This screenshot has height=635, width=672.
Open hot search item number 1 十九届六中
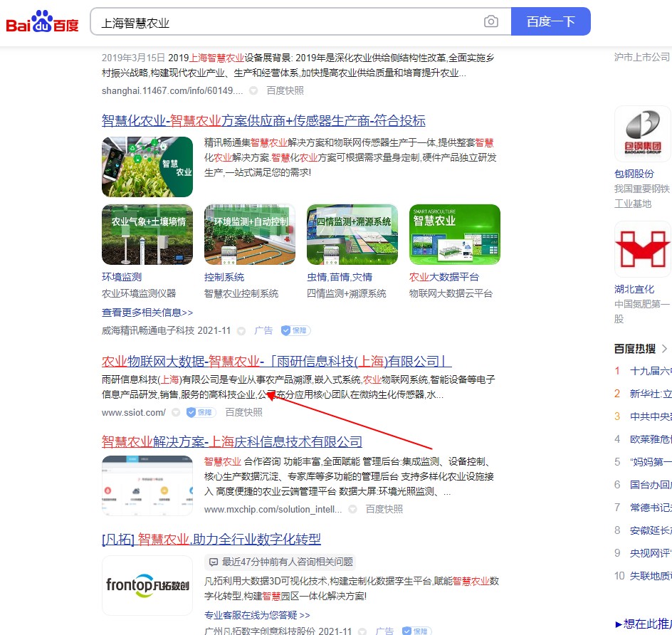651,371
